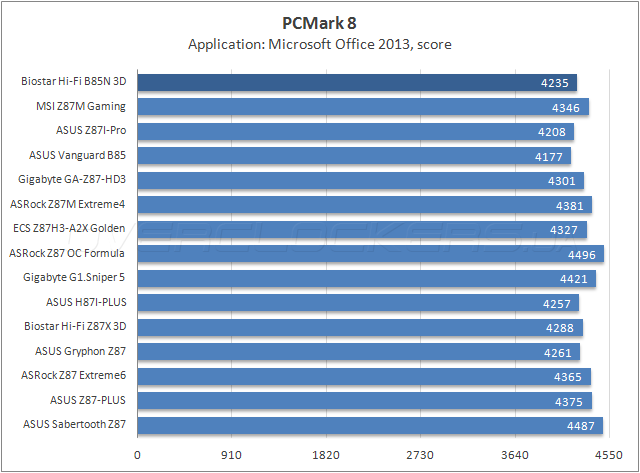Select the axis tick label 3640
Image resolution: width=640 pixels, height=473 pixels.
pos(515,455)
